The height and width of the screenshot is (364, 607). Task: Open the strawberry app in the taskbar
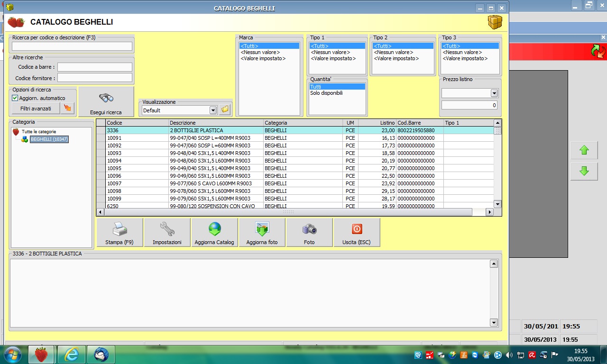click(x=41, y=355)
